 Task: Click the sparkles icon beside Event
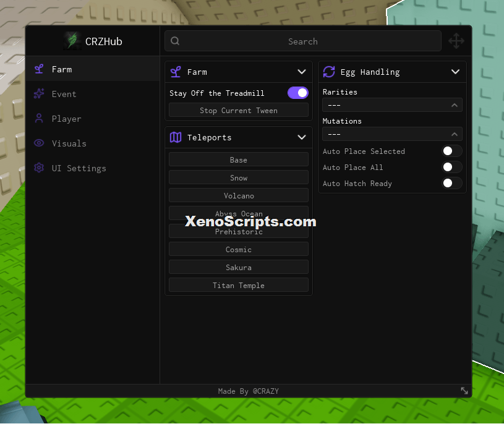click(x=39, y=93)
